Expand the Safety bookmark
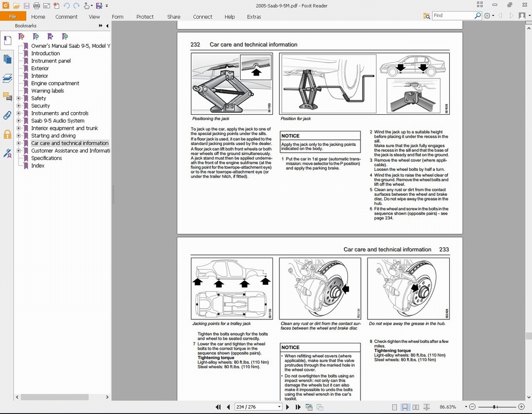Image resolution: width=532 pixels, height=414 pixels. tap(19, 98)
